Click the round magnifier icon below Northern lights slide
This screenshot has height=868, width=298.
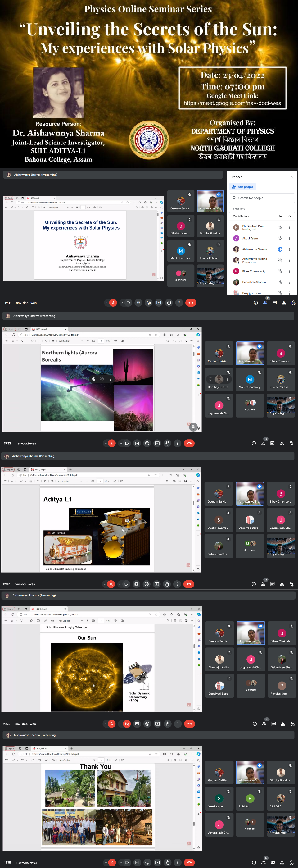pos(193,427)
